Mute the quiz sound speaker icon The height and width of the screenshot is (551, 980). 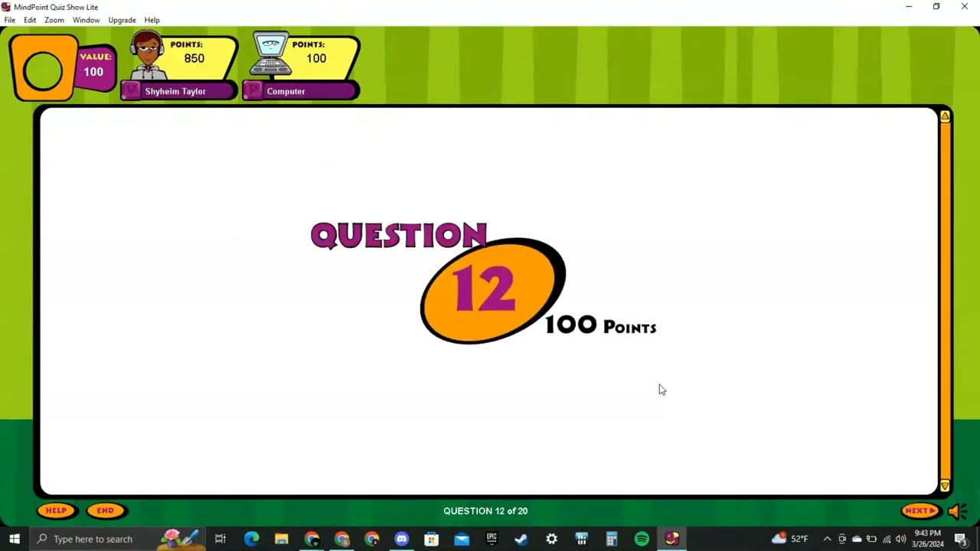[x=957, y=510]
